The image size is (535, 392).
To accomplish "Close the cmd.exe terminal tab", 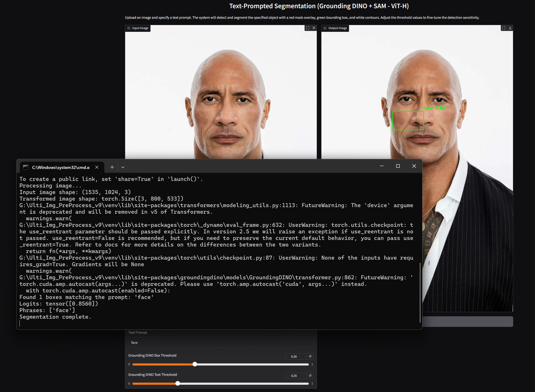I will [x=97, y=167].
